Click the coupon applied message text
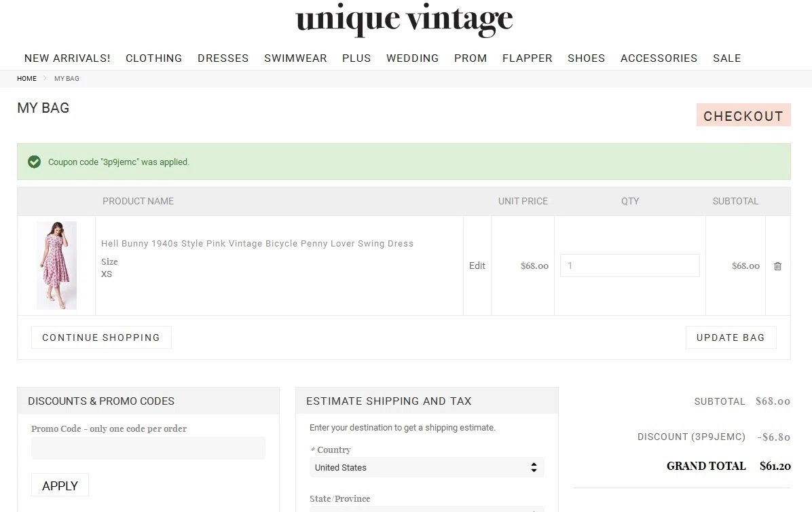 [119, 162]
